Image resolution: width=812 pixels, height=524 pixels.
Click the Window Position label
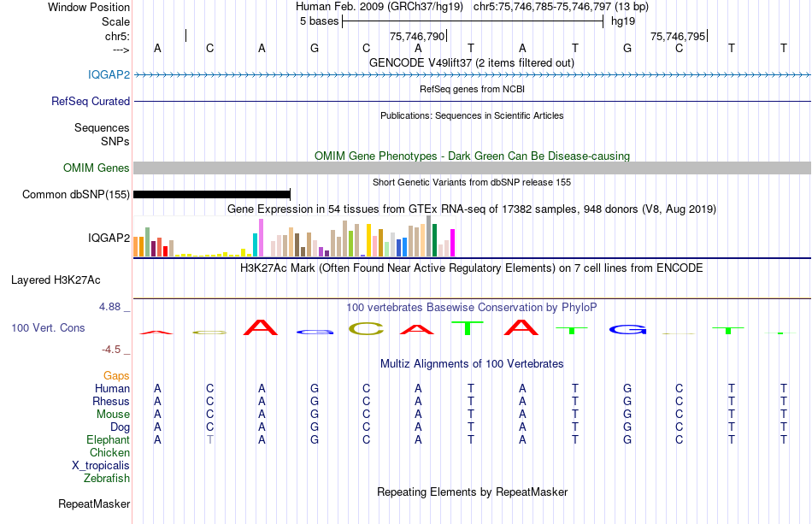tap(89, 7)
